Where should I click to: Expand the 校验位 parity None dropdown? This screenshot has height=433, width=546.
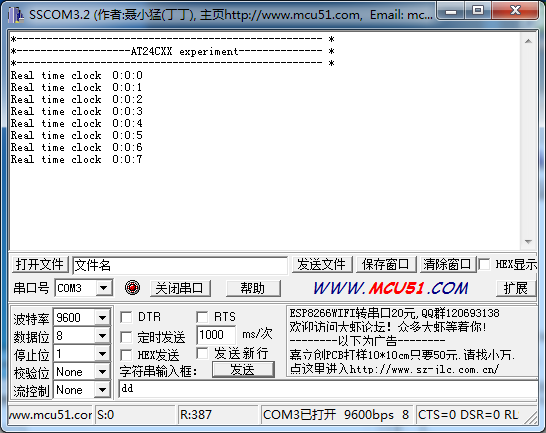pyautogui.click(x=102, y=372)
